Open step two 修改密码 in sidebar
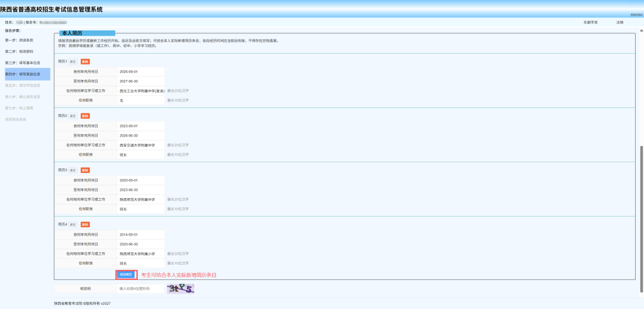The width and height of the screenshot is (644, 309). coord(19,52)
